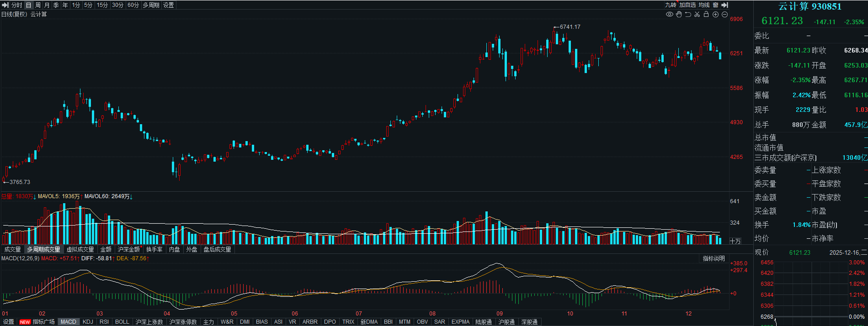The width and height of the screenshot is (868, 326).
Task: Zoom out with the minus circle icon
Action: [x=724, y=15]
